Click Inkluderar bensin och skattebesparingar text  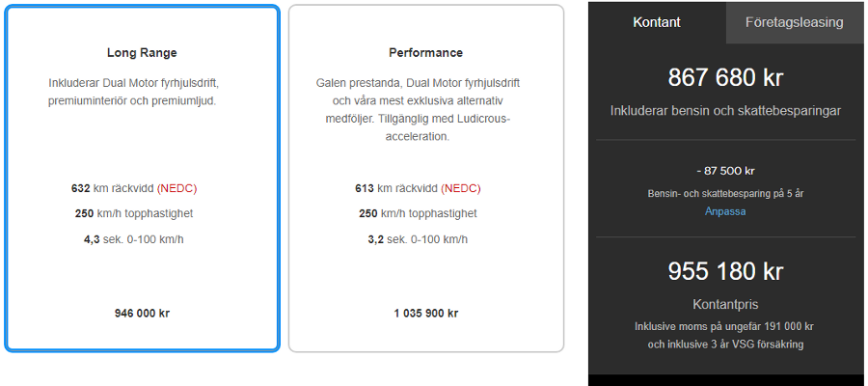(725, 111)
